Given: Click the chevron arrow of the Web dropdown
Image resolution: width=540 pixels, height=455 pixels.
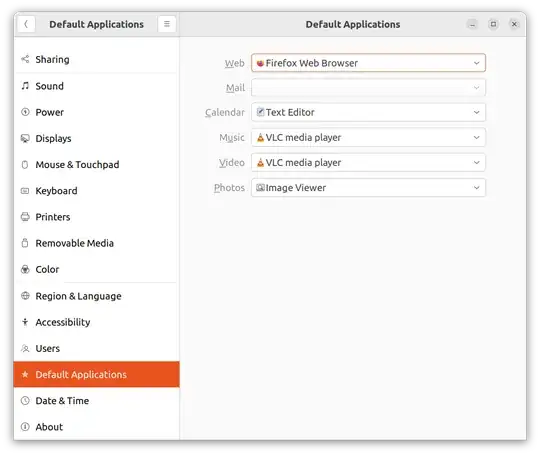Looking at the screenshot, I should tap(477, 63).
